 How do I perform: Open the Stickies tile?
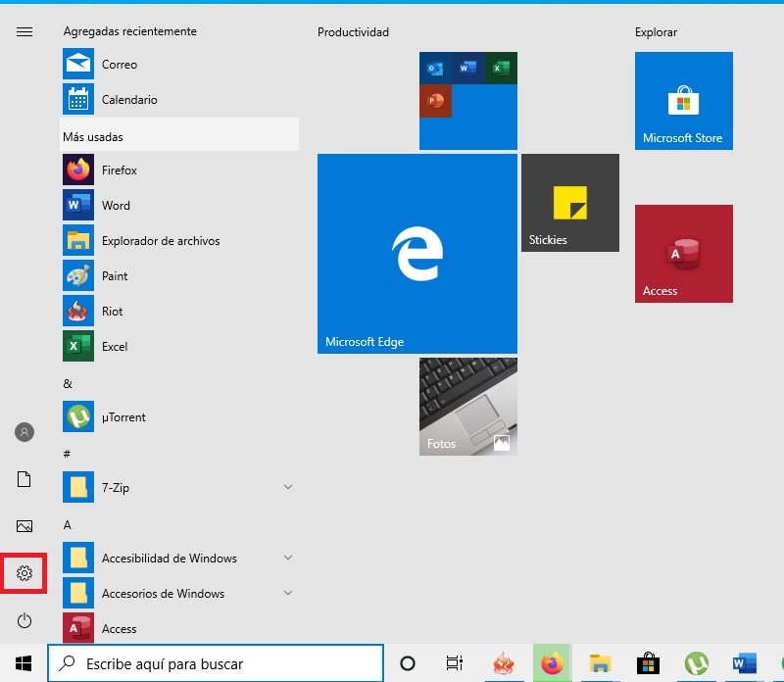coord(569,203)
